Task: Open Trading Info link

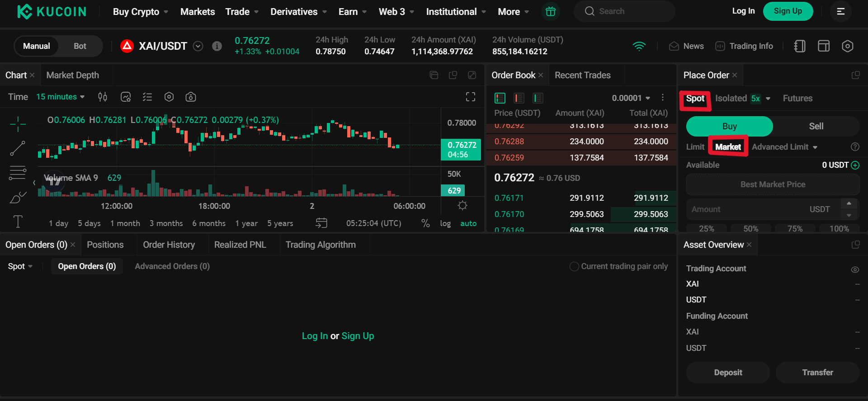Action: 744,46
